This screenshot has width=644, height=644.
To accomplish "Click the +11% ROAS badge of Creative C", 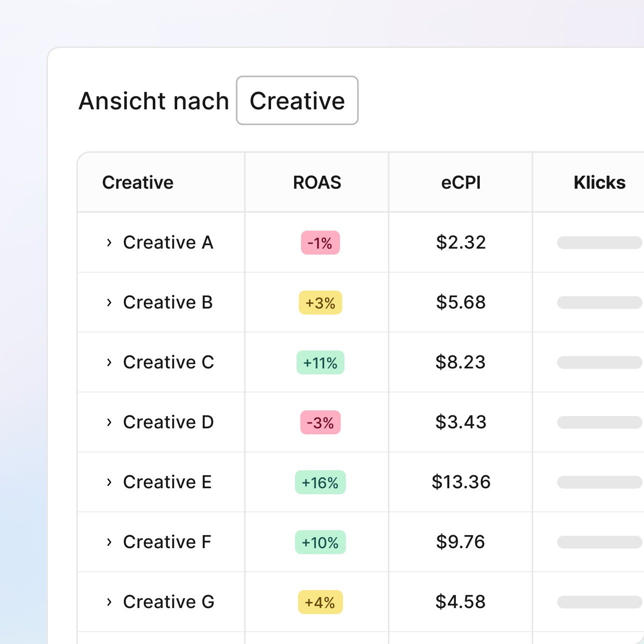I will point(320,362).
